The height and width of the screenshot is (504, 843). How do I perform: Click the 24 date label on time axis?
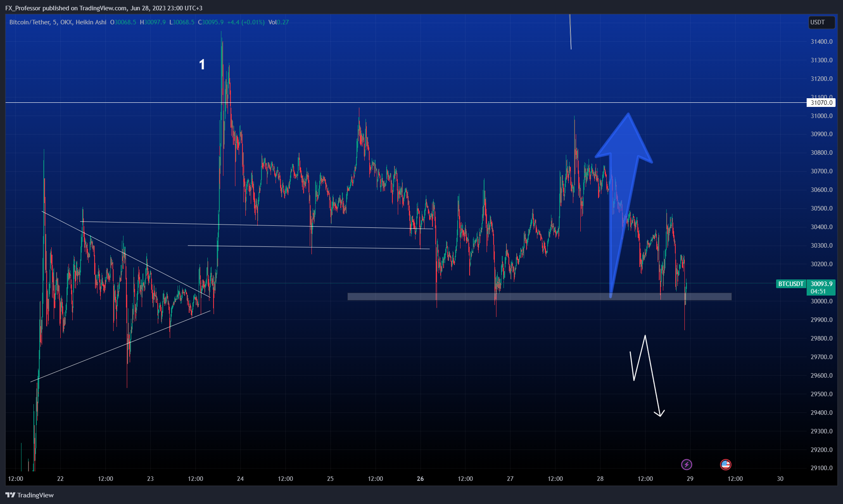coord(240,479)
